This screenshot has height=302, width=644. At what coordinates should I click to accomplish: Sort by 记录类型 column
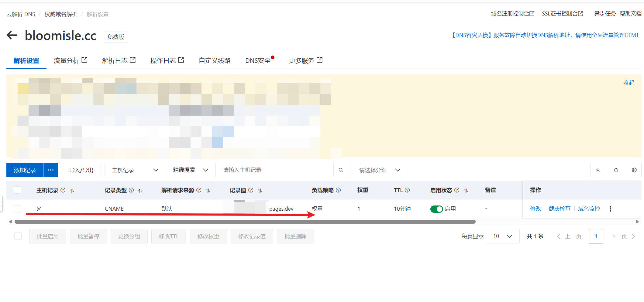click(x=140, y=191)
